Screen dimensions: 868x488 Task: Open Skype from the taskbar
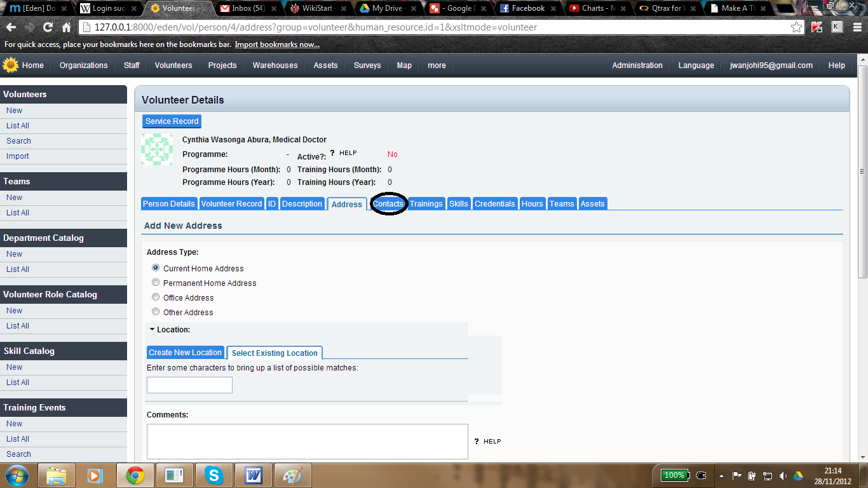coord(214,475)
